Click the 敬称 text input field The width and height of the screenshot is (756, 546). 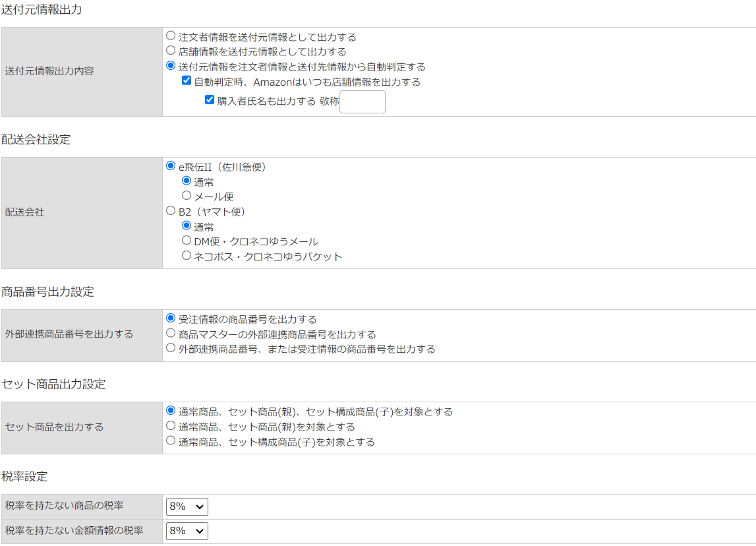[x=362, y=102]
